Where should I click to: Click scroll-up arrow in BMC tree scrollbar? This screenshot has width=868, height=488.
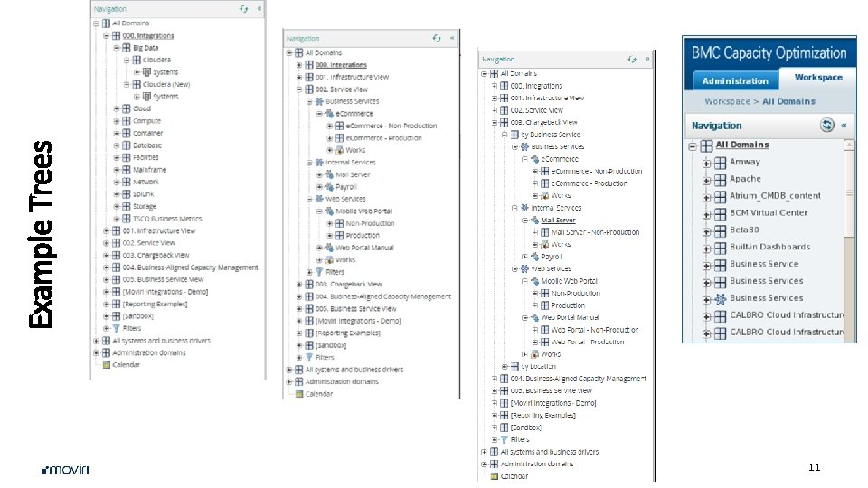coord(849,145)
